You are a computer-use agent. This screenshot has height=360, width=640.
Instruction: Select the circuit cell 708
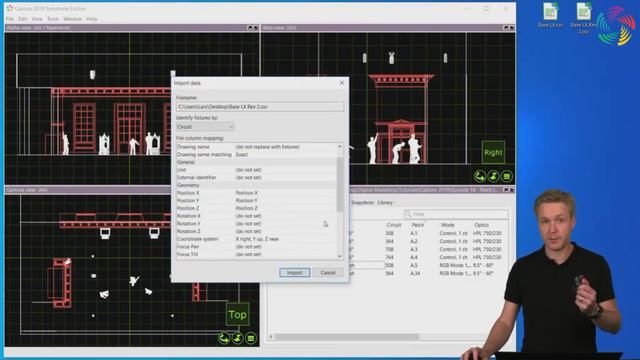click(389, 249)
